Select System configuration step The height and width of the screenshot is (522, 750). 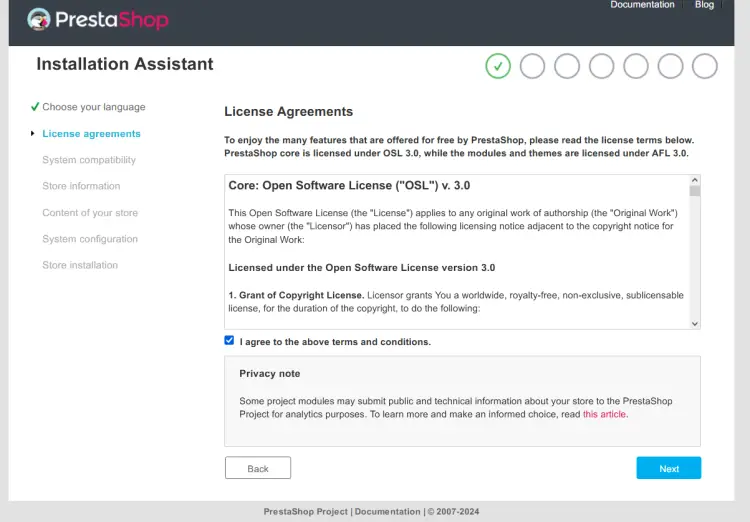coord(90,239)
